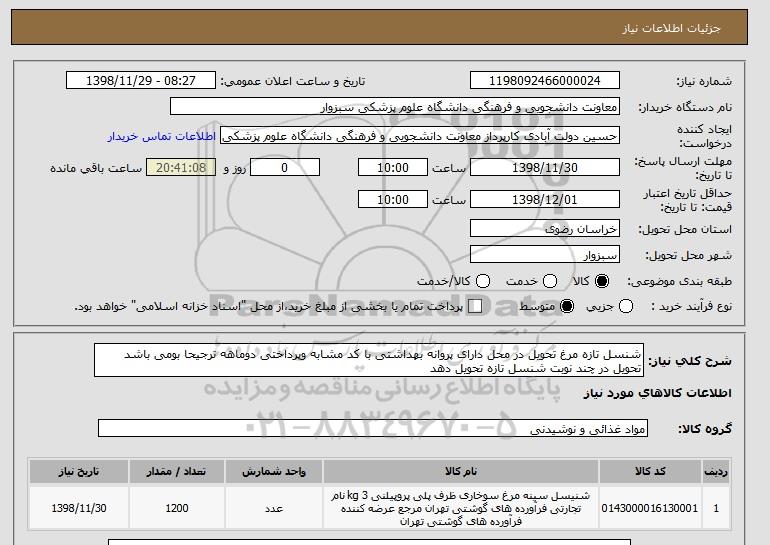Click the اطلاعات کالاهای مورد نیاز heading

[x=658, y=393]
